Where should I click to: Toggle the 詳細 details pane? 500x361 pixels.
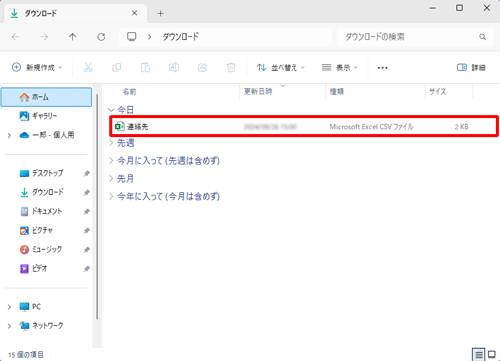(471, 68)
